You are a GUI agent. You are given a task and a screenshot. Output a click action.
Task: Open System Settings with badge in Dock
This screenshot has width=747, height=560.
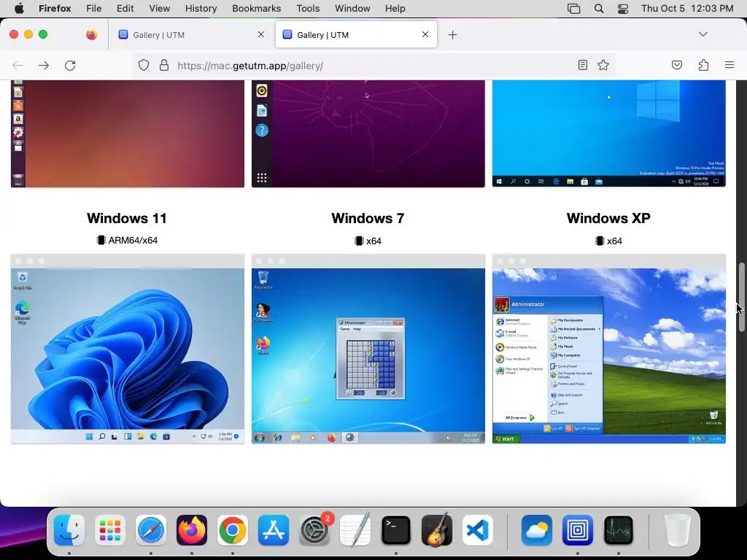(314, 530)
